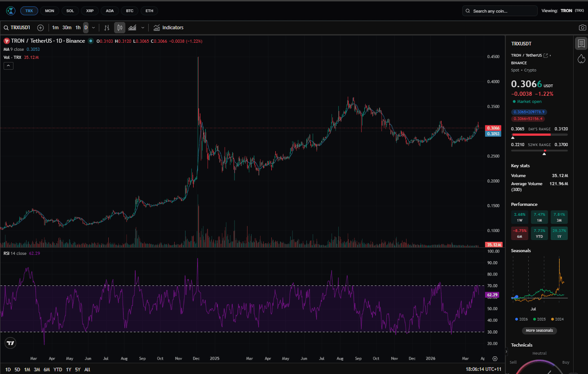Click the Search any coin input field
The height and width of the screenshot is (374, 588).
click(500, 11)
